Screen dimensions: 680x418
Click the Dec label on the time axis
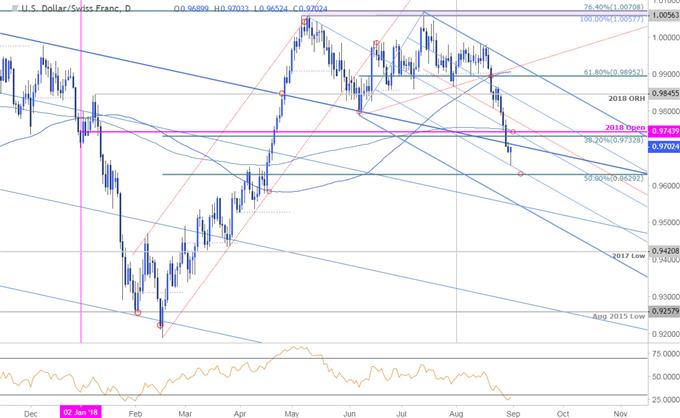coord(30,414)
